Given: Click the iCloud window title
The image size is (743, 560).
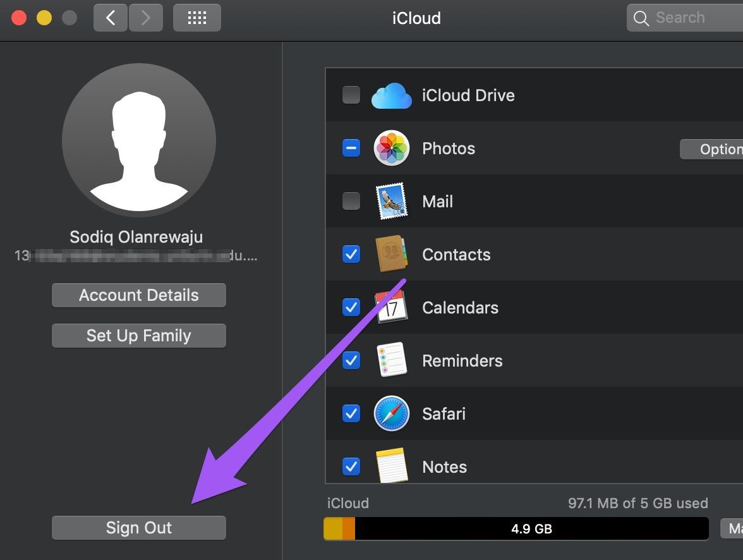Looking at the screenshot, I should coord(416,18).
